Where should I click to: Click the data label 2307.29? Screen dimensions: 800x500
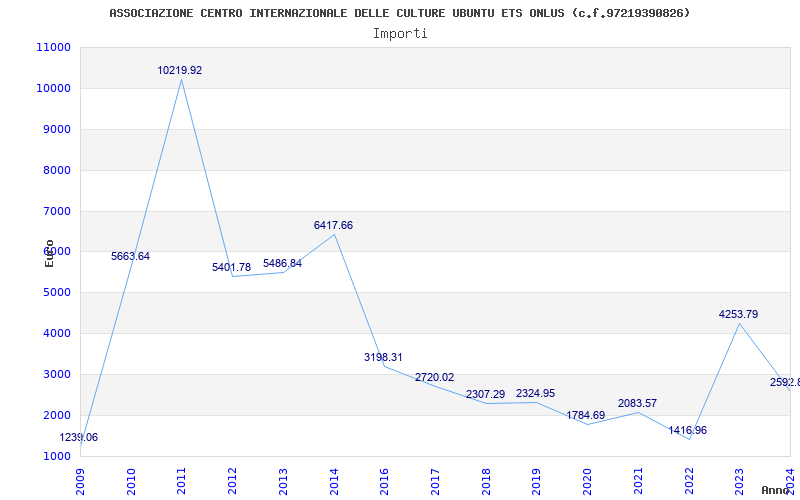click(x=485, y=394)
